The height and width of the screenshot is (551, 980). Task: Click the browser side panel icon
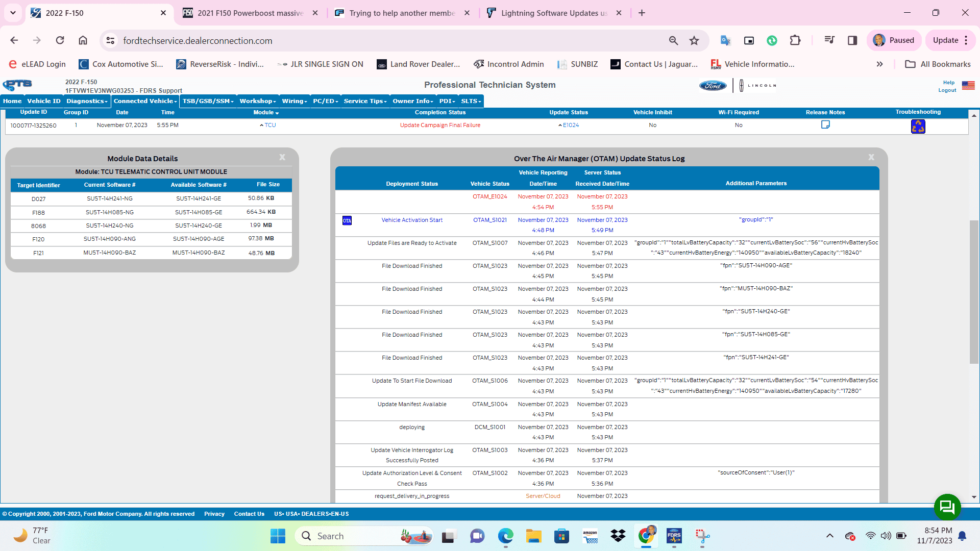[x=852, y=41]
